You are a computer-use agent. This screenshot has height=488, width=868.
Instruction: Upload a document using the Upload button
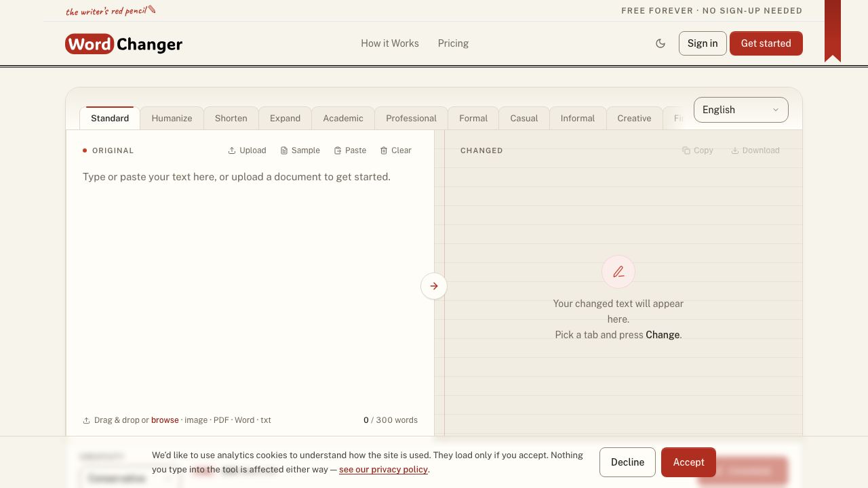[x=247, y=150]
